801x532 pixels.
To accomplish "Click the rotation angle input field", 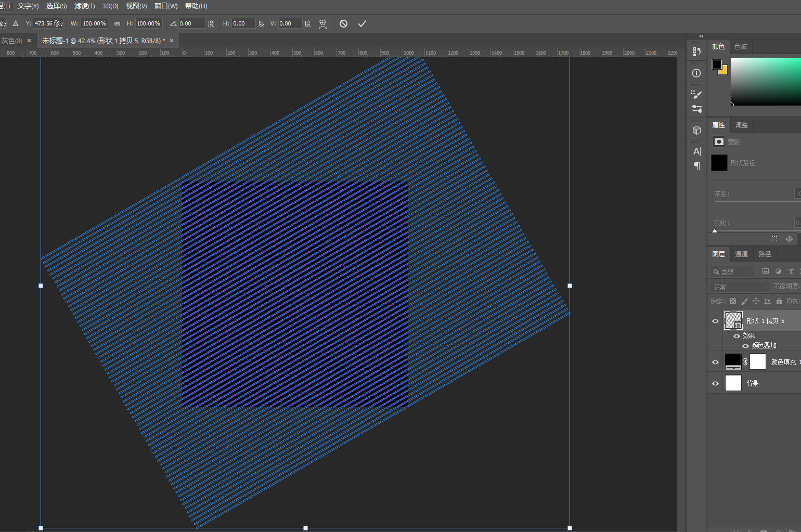I will click(x=192, y=23).
